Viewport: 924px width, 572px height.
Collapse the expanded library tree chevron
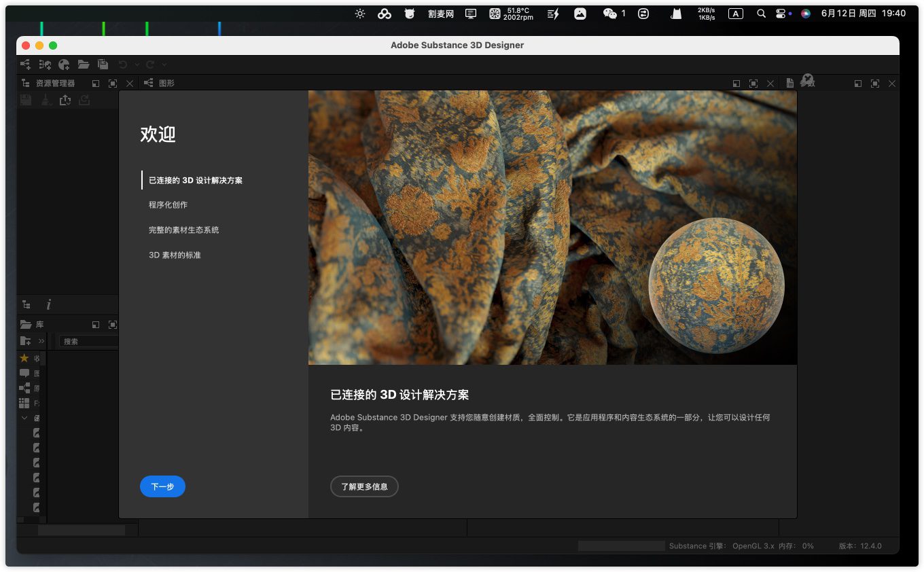24,418
